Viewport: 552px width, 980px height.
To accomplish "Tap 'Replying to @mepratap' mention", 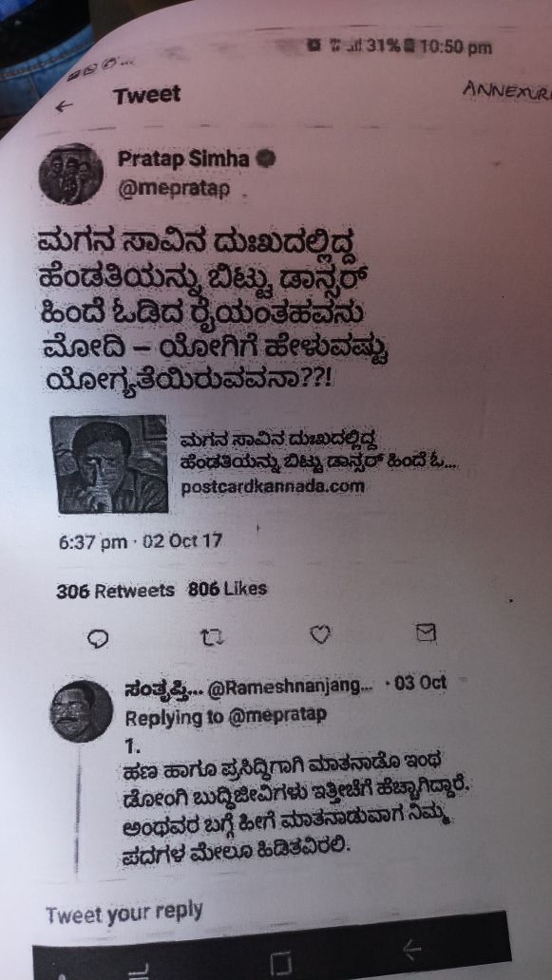I will point(226,716).
